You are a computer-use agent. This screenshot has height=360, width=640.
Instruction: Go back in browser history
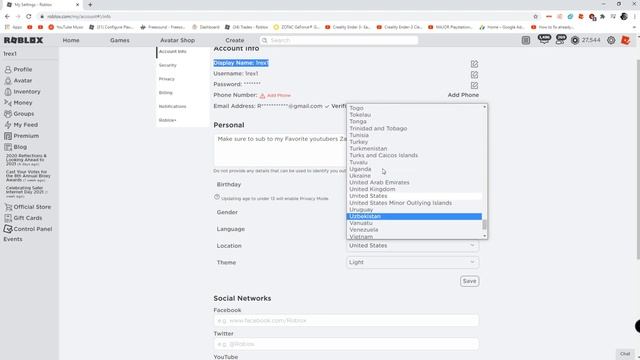coord(7,16)
